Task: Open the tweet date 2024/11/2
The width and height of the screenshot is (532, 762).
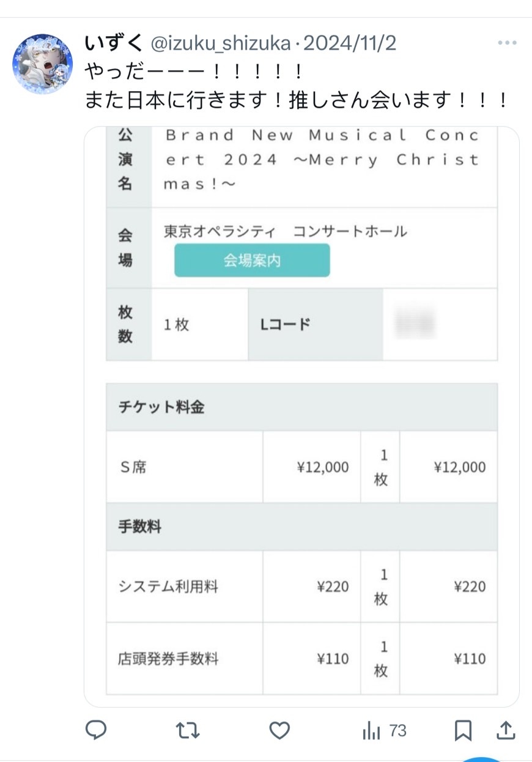Action: pyautogui.click(x=350, y=43)
